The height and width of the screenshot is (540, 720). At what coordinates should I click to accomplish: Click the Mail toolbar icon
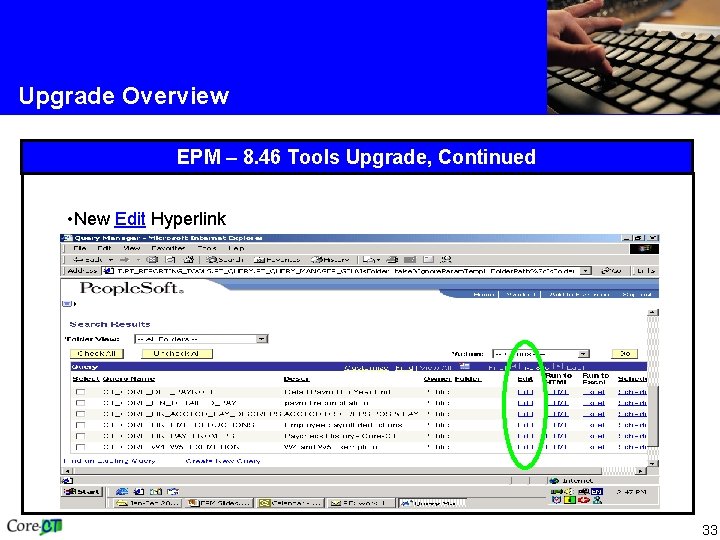pyautogui.click(x=368, y=259)
